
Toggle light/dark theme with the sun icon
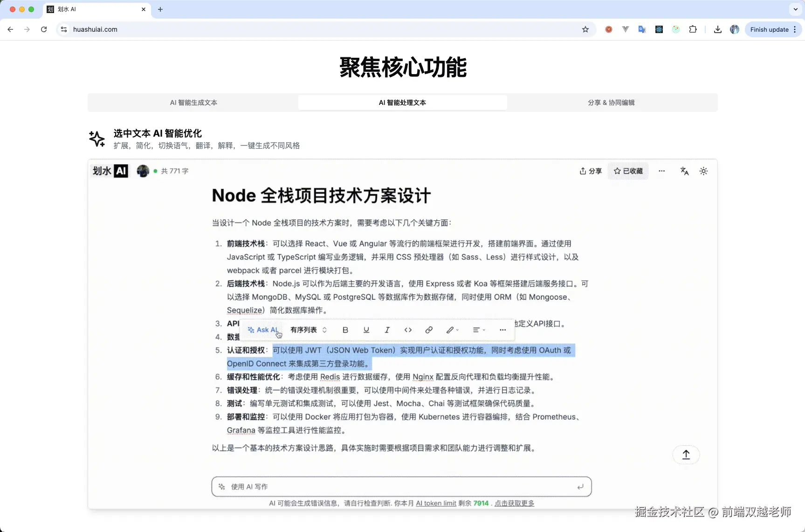point(703,171)
